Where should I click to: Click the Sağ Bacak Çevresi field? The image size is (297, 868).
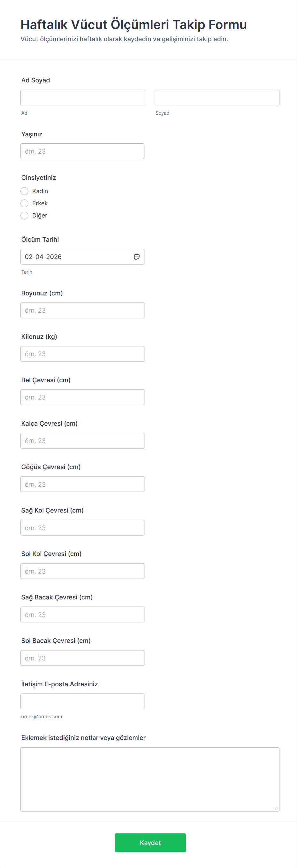82,615
